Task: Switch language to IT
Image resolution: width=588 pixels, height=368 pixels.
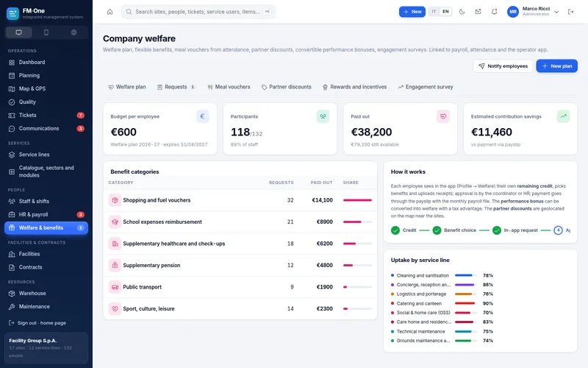Action: (x=434, y=12)
